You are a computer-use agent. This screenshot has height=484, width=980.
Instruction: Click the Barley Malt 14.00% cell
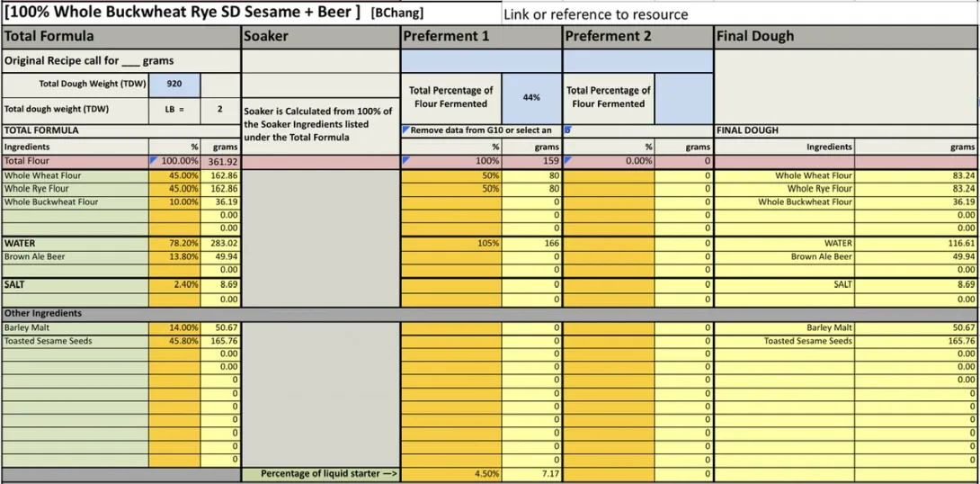coord(174,328)
